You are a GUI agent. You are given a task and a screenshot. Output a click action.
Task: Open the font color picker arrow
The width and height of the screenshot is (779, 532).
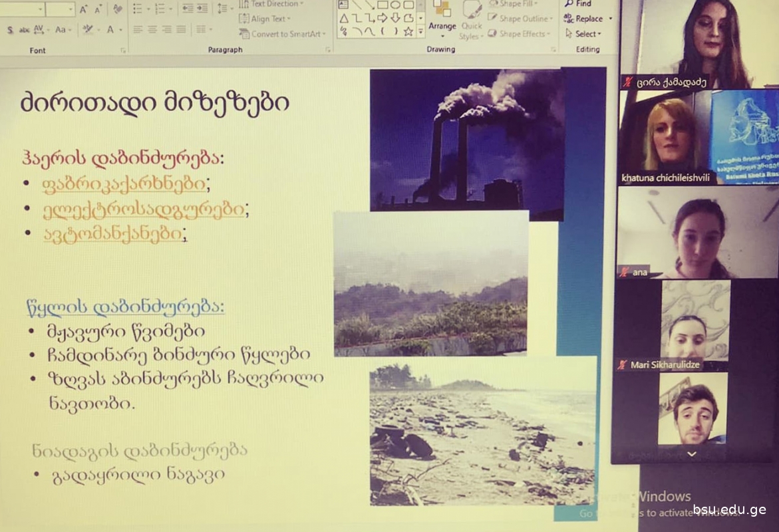120,30
